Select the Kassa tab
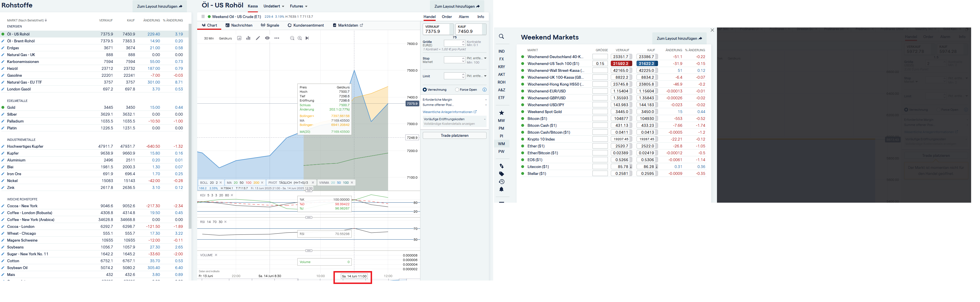Image resolution: width=980 pixels, height=302 pixels. point(253,6)
